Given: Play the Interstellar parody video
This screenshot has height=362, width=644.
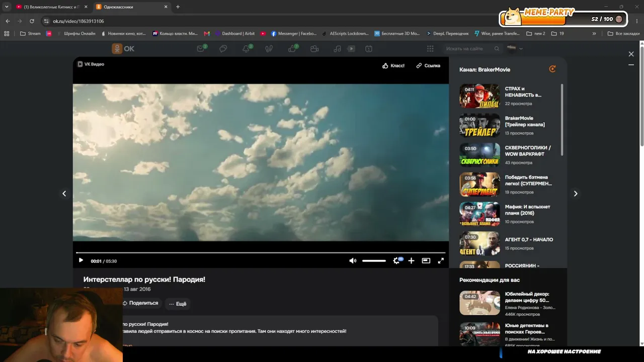Looking at the screenshot, I should 80,260.
